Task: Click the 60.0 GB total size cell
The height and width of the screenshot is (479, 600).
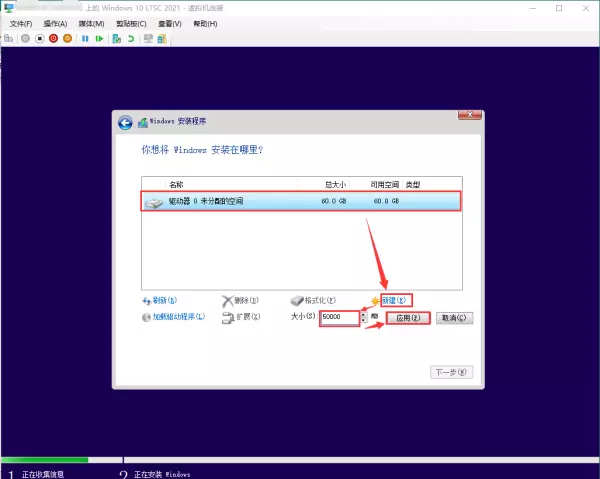Action: (334, 201)
